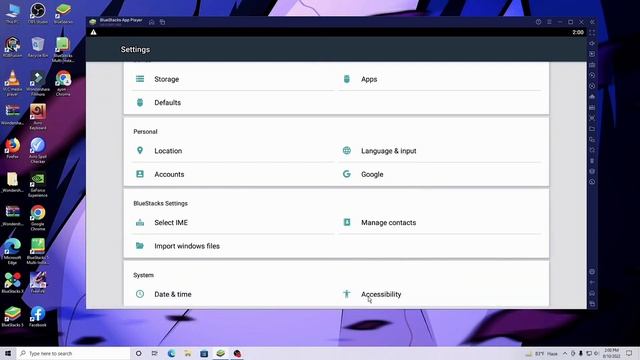Viewport: 640px width, 360px height.
Task: Open BlueStacks hamburger menu
Action: point(549,22)
